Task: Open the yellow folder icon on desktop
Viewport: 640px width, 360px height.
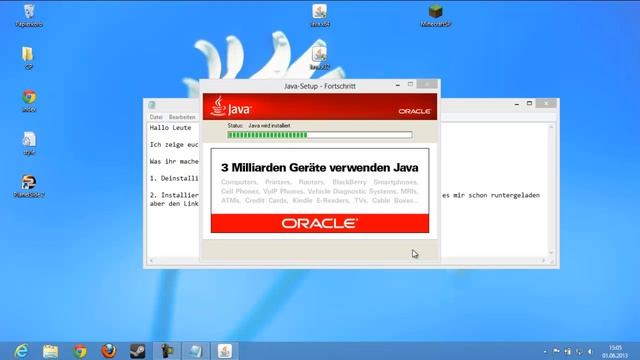Action: click(28, 58)
